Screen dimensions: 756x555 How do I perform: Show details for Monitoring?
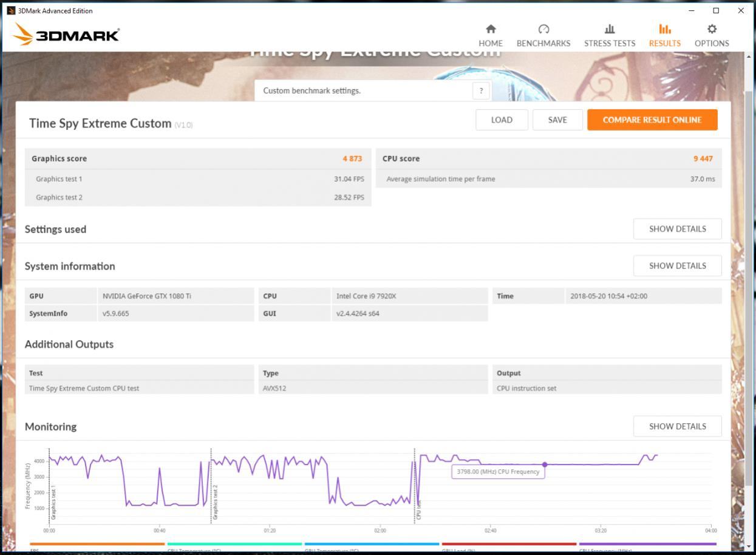(678, 426)
